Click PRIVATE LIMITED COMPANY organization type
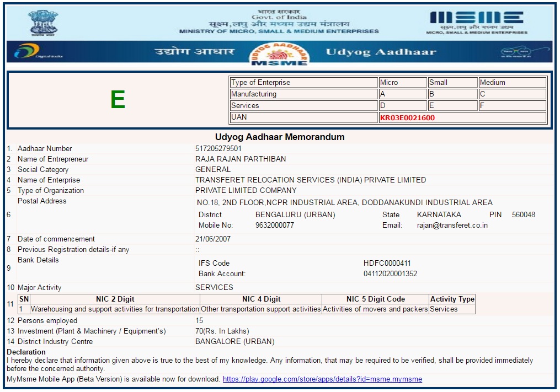Image resolution: width=560 pixels, height=392 pixels. pyautogui.click(x=246, y=190)
